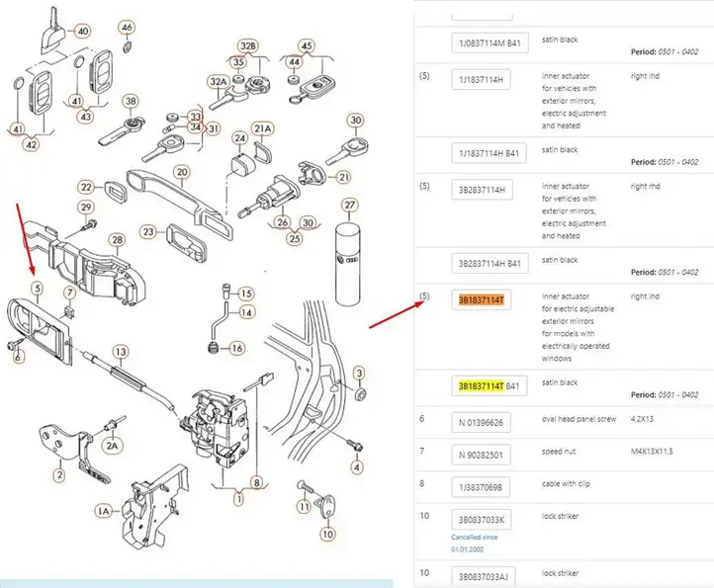Open cable part number 1J3837069B
The image size is (714, 588).
click(x=481, y=487)
